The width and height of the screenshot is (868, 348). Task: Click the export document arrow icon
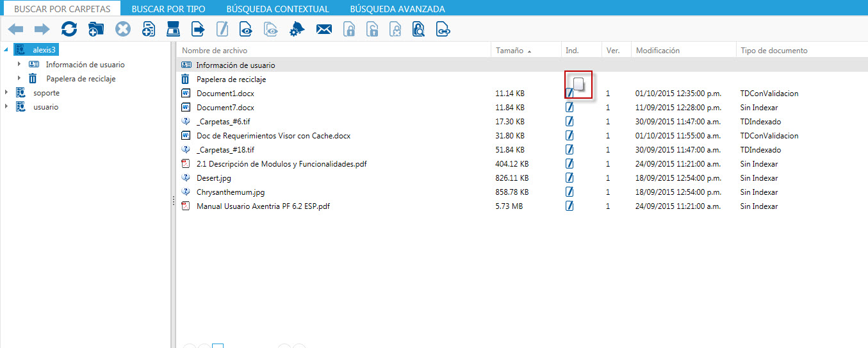pyautogui.click(x=199, y=29)
